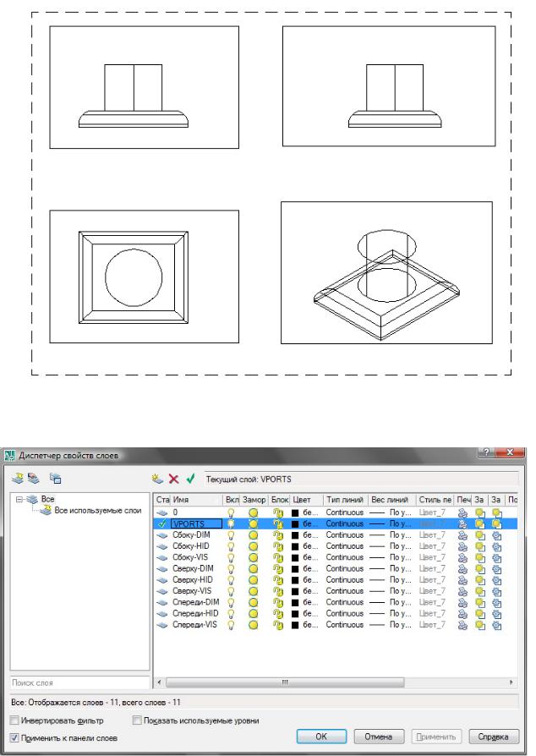The width and height of the screenshot is (536, 756).
Task: Open color swatch for layer Сбоку-DIM
Action: 295,535
